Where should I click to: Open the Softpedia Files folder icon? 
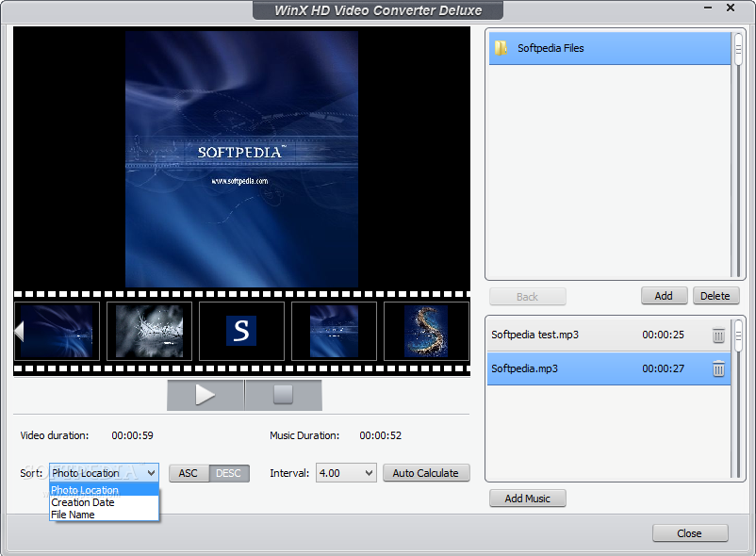pyautogui.click(x=501, y=48)
